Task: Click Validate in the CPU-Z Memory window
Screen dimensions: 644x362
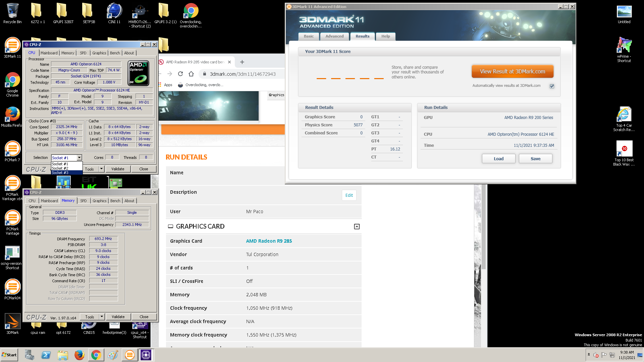Action: pos(118,317)
